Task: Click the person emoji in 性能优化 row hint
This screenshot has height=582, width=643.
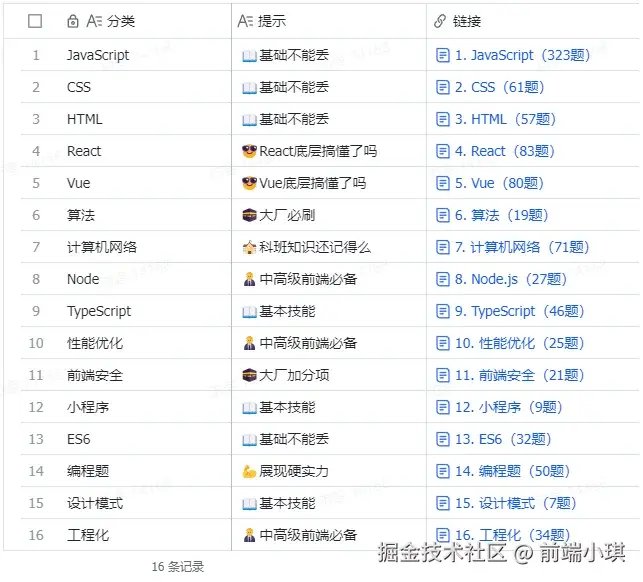Action: [249, 343]
